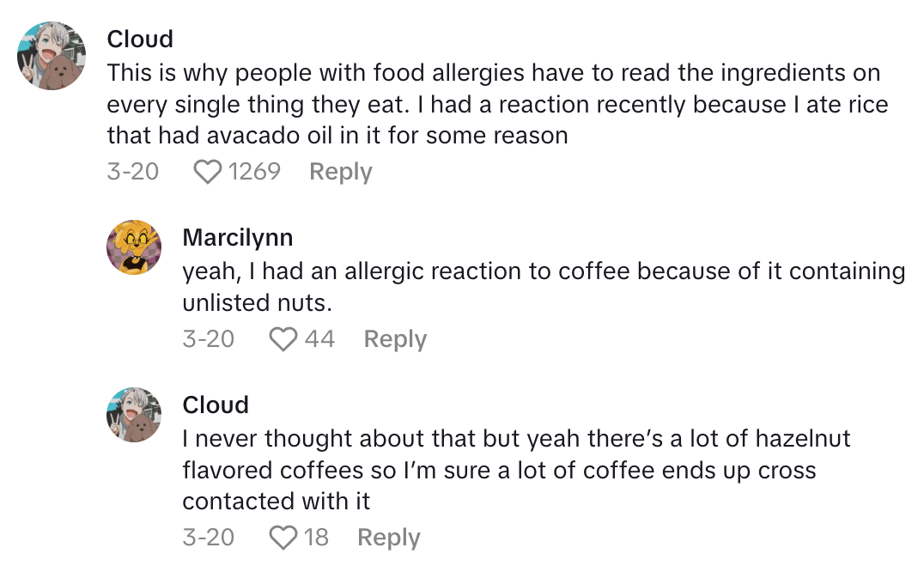Click the 44 like count on Marcilynn's comment
924x572 pixels.
(319, 339)
